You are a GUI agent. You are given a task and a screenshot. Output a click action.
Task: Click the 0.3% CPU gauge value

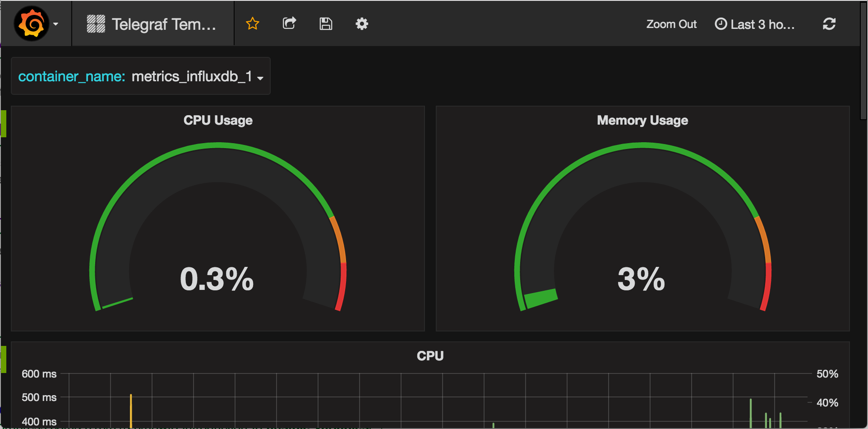point(217,279)
